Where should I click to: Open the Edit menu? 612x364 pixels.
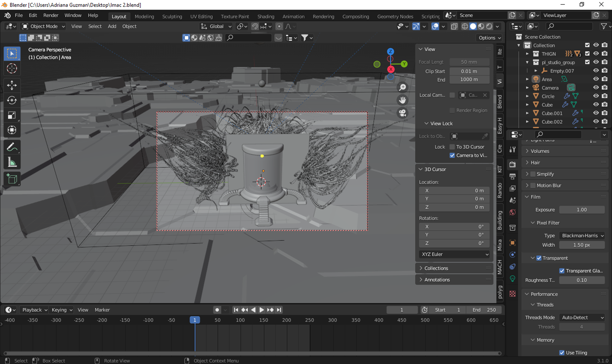(33, 15)
